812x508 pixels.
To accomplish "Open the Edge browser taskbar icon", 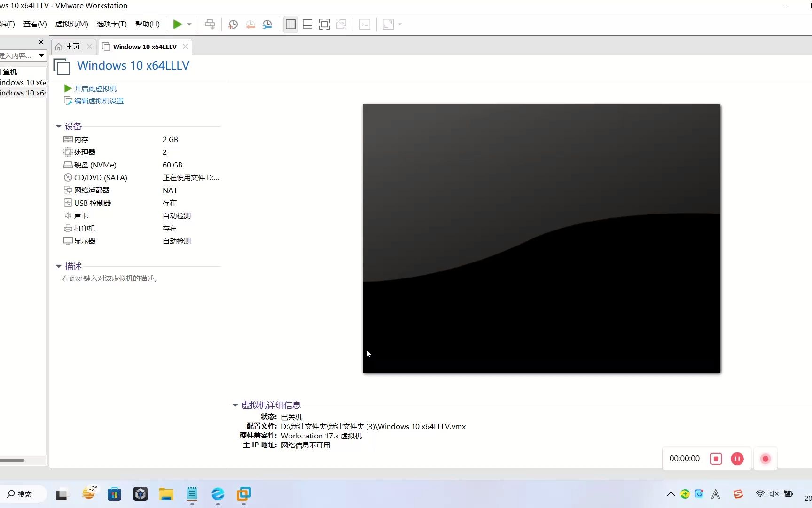I will 218,494.
